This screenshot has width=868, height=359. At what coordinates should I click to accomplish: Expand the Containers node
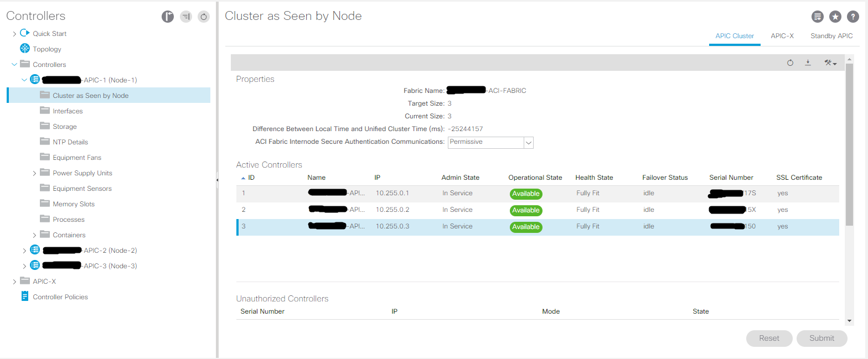pos(34,235)
